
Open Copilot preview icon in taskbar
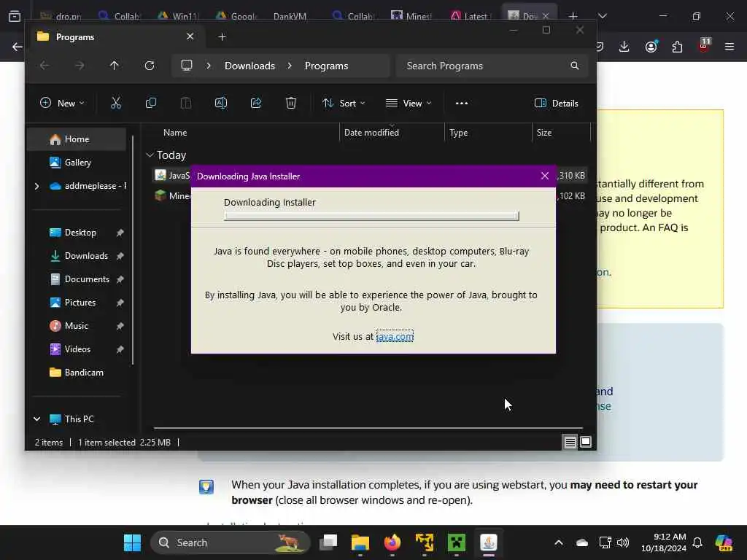[724, 542]
